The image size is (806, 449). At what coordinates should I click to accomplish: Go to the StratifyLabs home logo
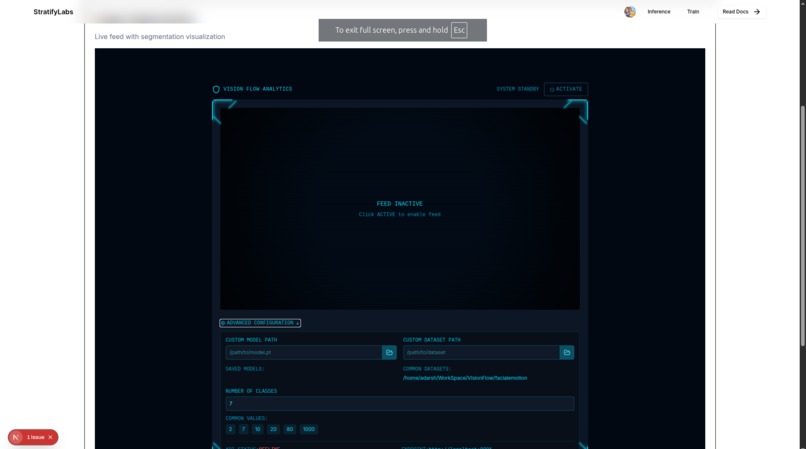pos(53,12)
